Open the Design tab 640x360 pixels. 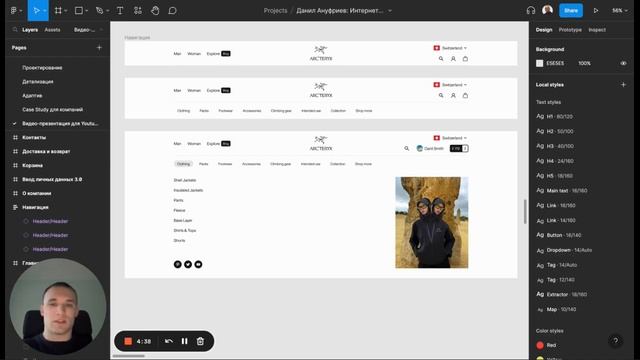pos(544,30)
